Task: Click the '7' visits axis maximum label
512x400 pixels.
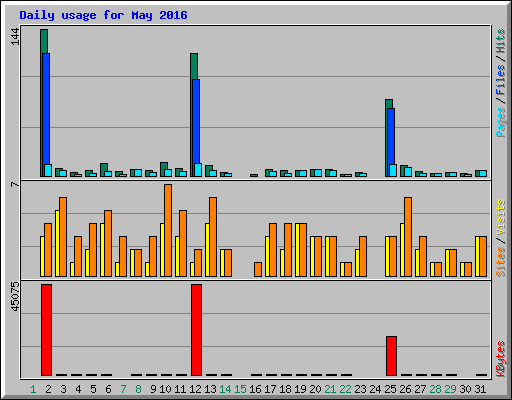Action: (15, 184)
